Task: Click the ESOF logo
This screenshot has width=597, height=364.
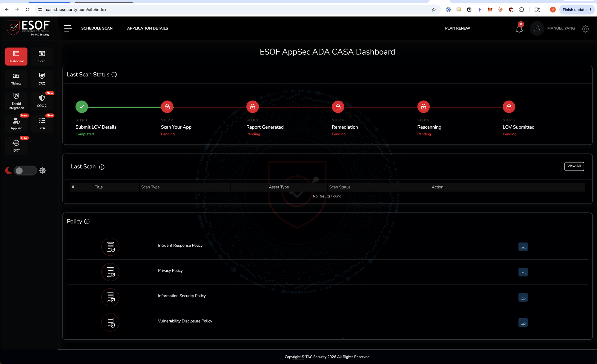Action: coord(28,28)
